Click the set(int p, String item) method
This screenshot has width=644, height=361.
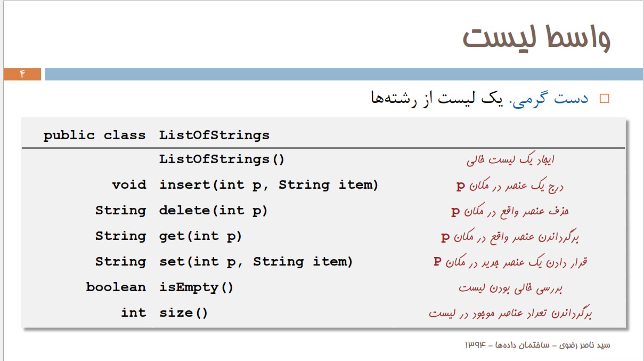point(256,262)
